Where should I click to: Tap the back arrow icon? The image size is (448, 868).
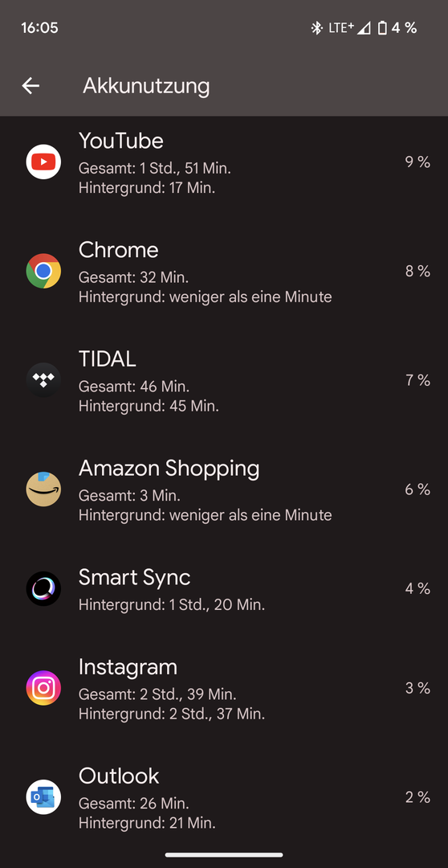pos(31,86)
